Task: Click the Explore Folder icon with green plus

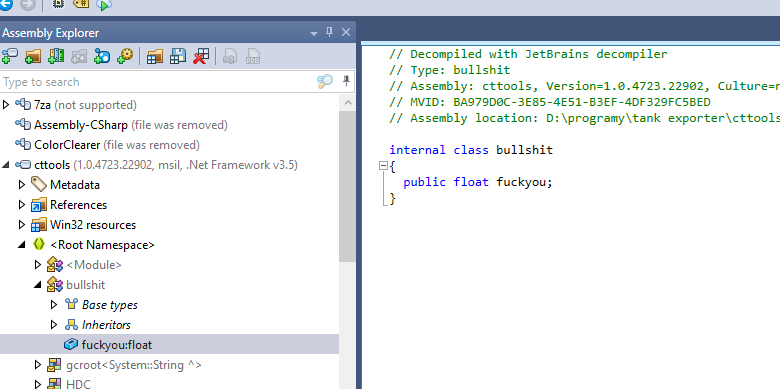Action: pos(32,56)
